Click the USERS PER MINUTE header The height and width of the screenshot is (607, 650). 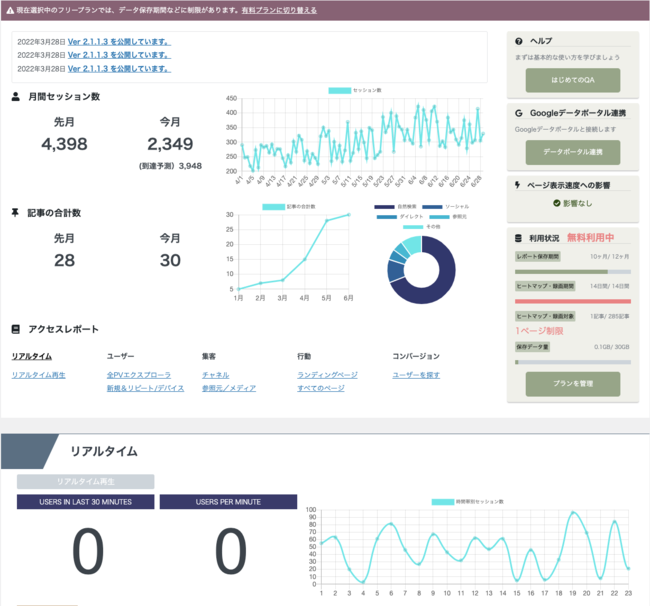tap(228, 502)
